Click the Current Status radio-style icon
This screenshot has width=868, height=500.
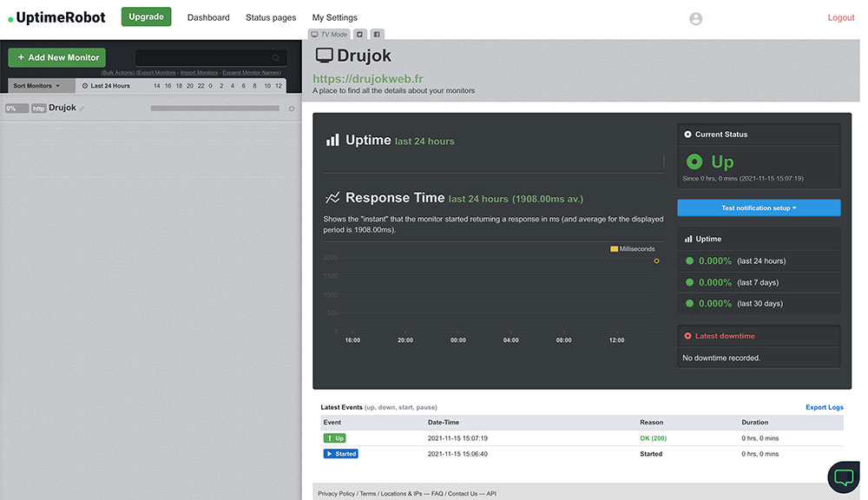[x=687, y=135]
